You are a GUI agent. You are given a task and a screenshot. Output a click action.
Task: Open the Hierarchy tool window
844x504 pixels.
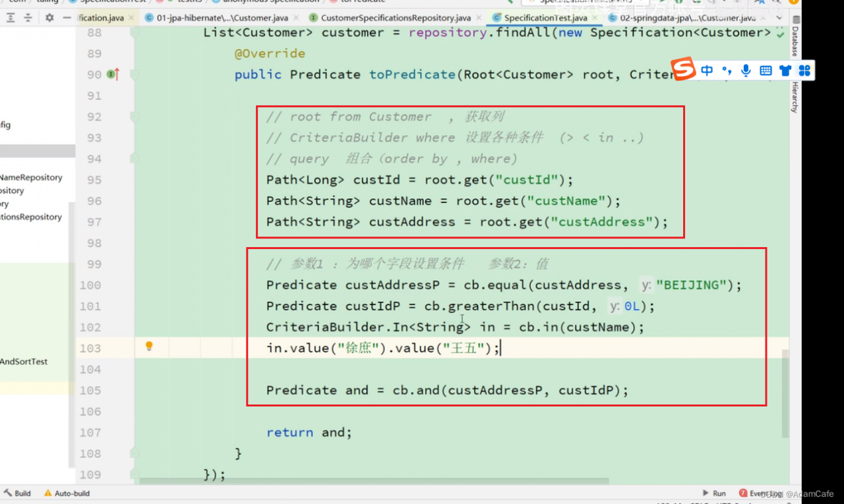[795, 98]
